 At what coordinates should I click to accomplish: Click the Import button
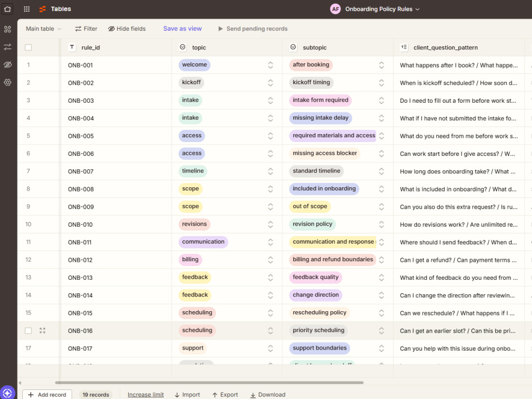coord(187,395)
